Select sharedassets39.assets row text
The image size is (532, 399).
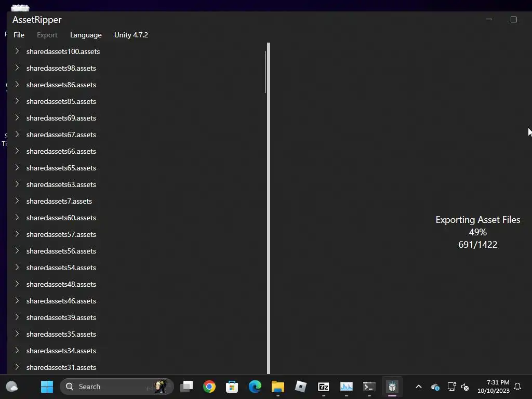pyautogui.click(x=61, y=317)
